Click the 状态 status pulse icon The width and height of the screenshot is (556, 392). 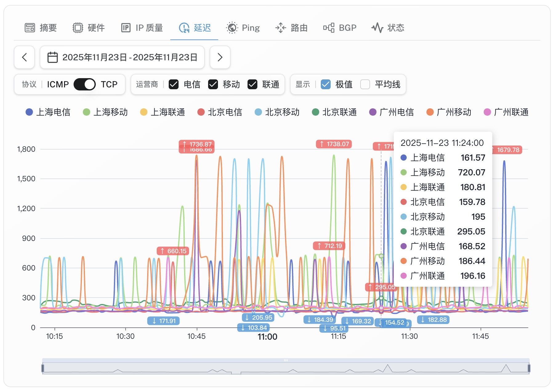[377, 28]
